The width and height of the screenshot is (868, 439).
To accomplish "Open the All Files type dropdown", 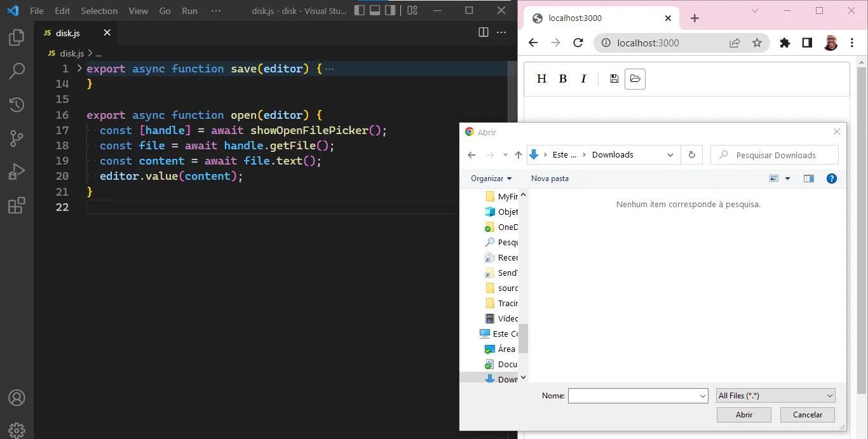I will pyautogui.click(x=775, y=396).
